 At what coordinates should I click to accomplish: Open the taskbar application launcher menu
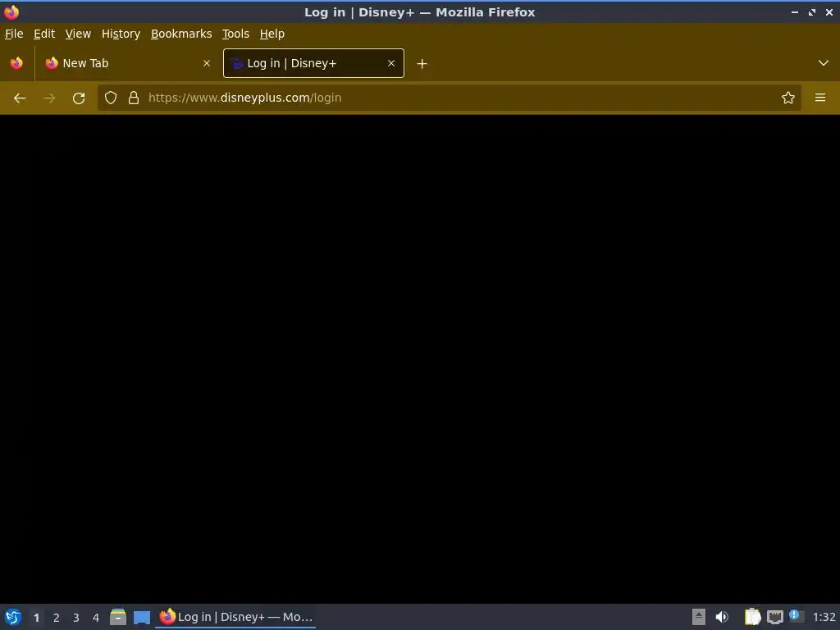point(13,617)
